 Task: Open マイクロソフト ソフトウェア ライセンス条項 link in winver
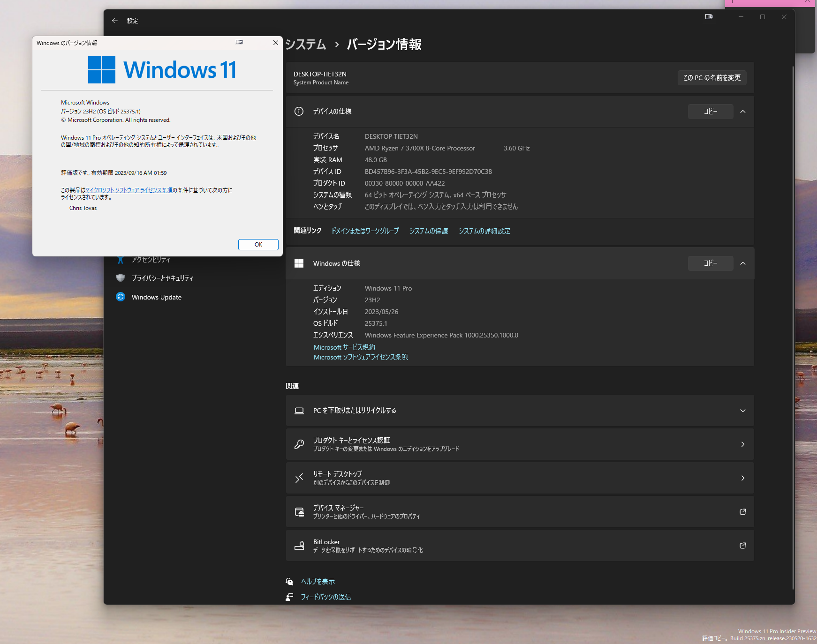[x=129, y=190]
